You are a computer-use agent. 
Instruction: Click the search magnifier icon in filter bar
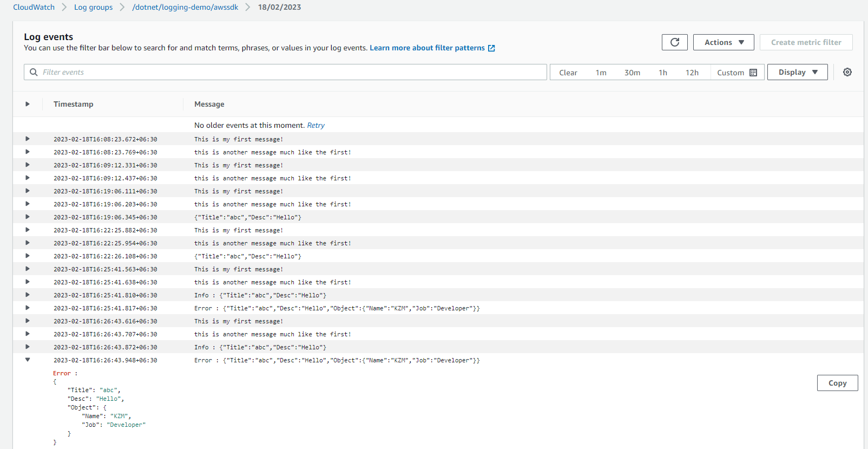pyautogui.click(x=34, y=72)
